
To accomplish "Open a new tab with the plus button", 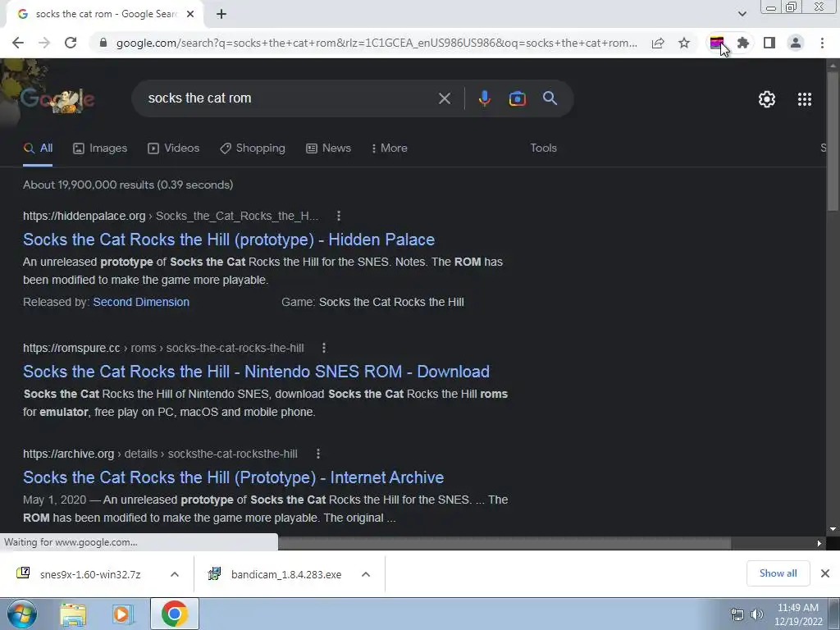I will coord(221,14).
